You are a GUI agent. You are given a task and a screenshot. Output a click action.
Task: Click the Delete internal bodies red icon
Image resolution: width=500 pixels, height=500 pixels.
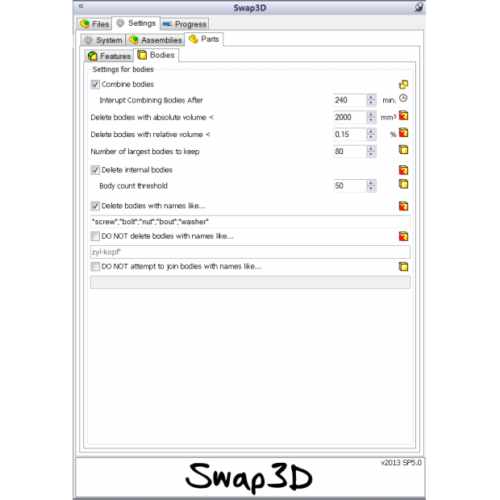tap(403, 170)
